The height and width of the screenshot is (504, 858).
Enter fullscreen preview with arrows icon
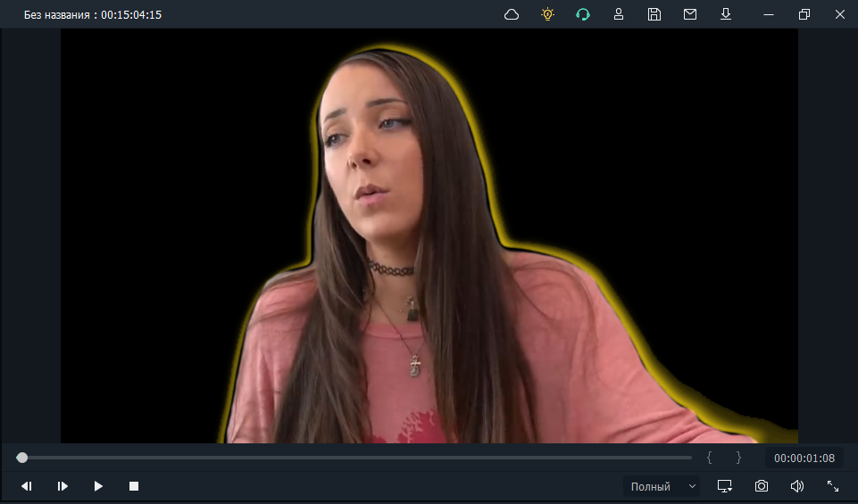click(x=833, y=486)
